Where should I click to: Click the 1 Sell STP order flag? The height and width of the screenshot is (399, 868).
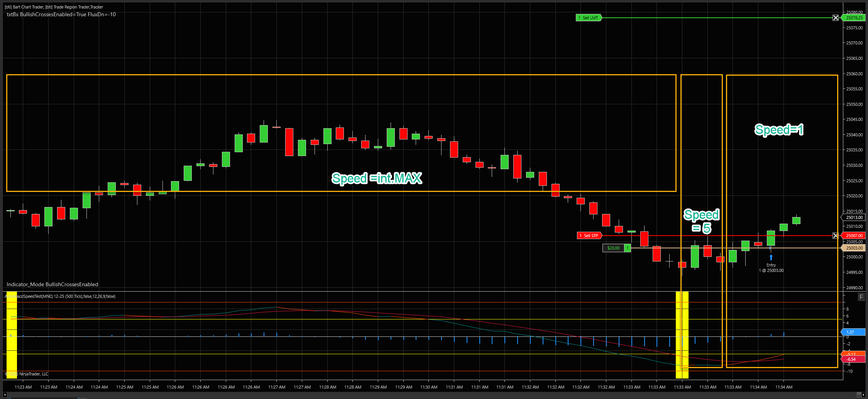(x=589, y=236)
